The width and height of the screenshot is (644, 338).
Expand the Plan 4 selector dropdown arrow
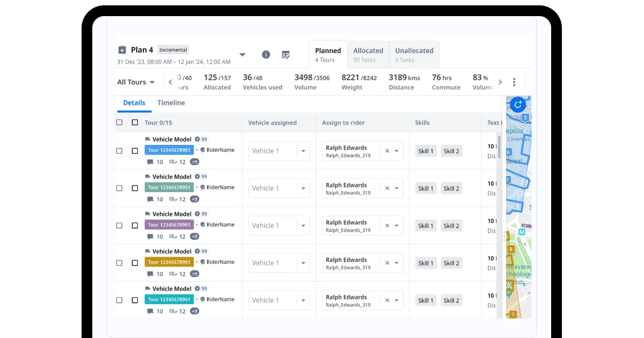(243, 55)
